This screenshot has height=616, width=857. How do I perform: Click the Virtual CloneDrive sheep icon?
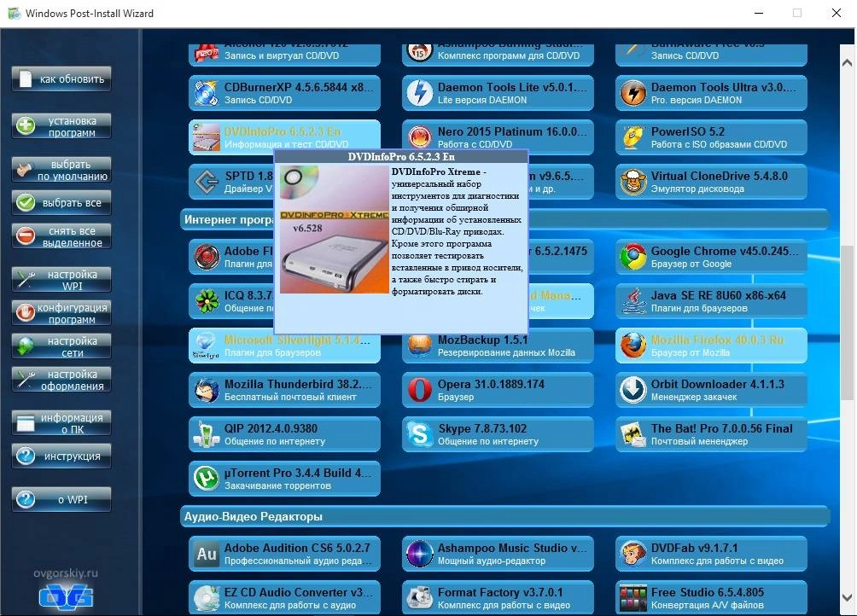[x=633, y=182]
